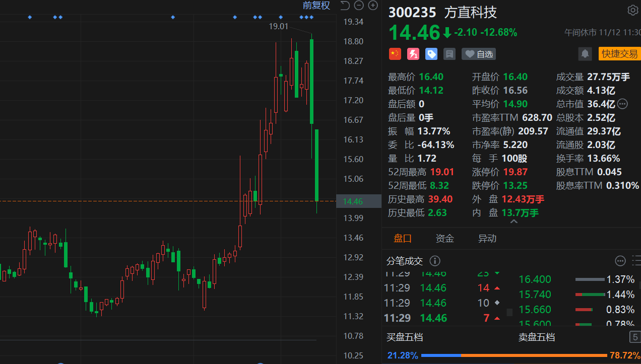Click the stock code 300235
641x364 pixels.
[x=412, y=13]
